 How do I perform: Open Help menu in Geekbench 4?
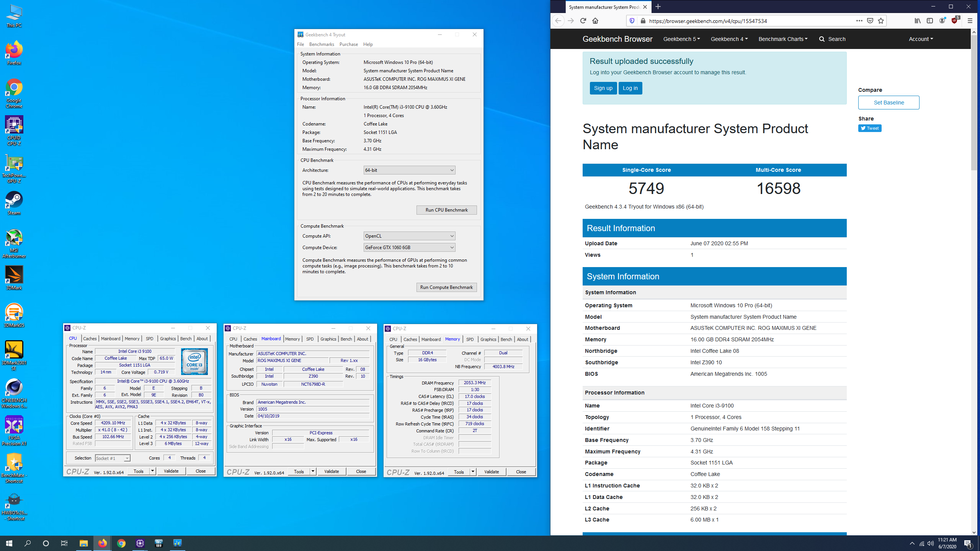[368, 44]
